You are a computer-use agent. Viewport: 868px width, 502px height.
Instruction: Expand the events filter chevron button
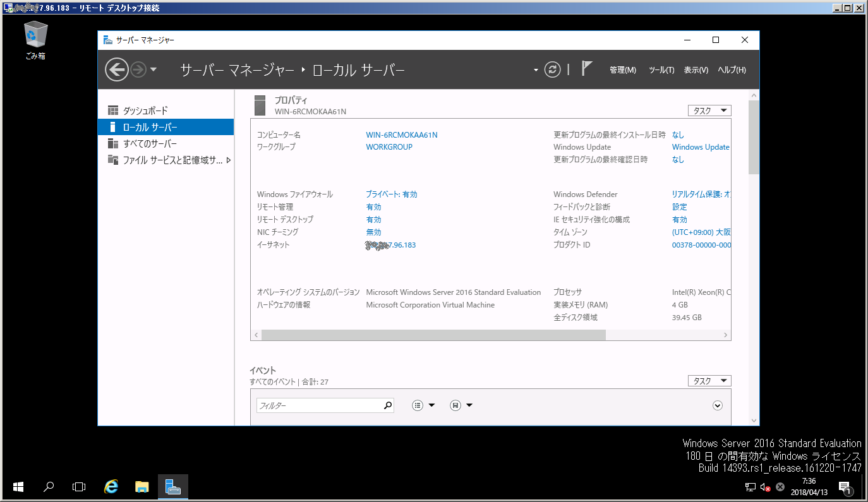[717, 405]
